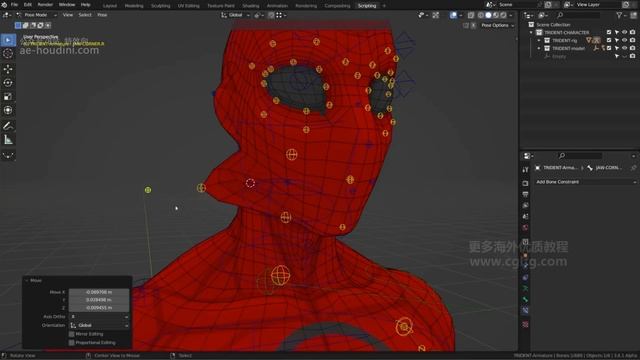Open the Global transform orientation dropdown
This screenshot has height=360, width=640.
pos(236,15)
